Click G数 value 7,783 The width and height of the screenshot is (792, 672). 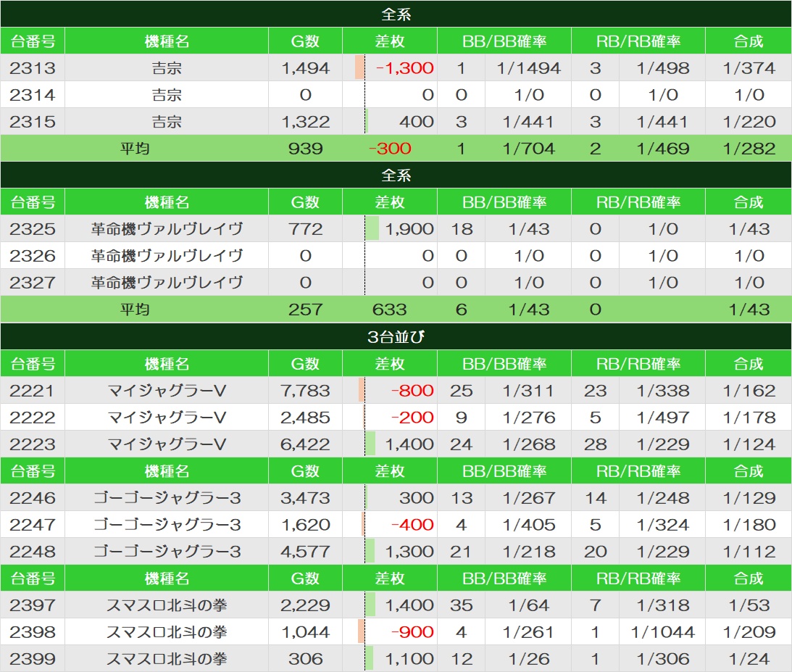[x=306, y=390]
